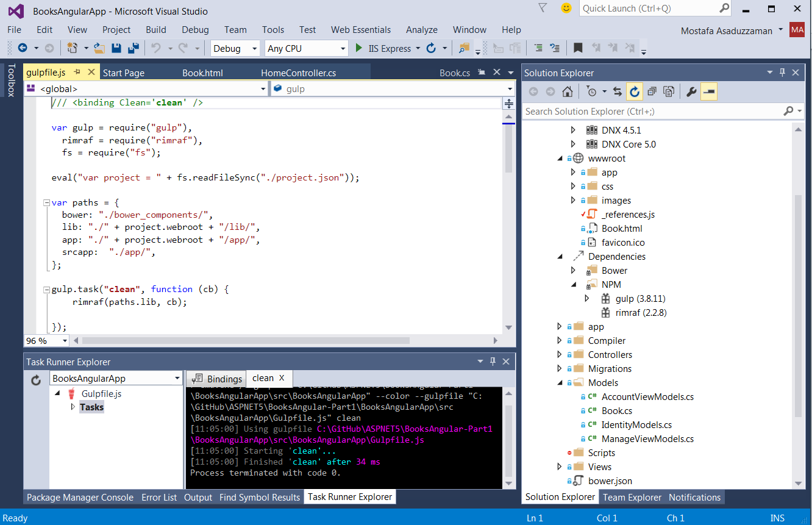Open the Any CPU platform dropdown
The width and height of the screenshot is (812, 525).
pos(307,48)
